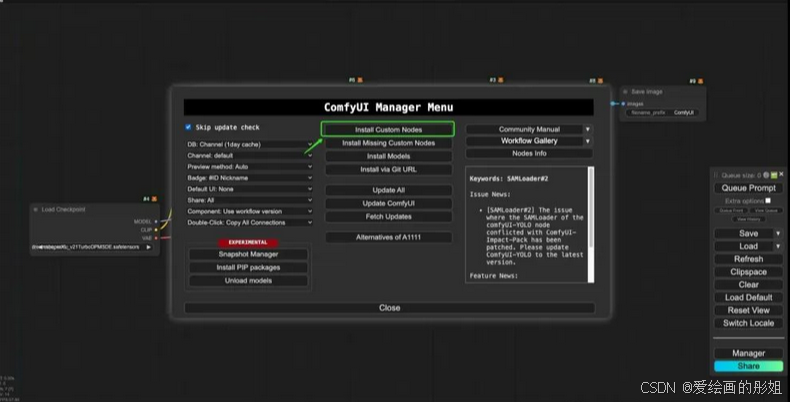Click Fetch Updates
Screen dimensions: 790x402
pyautogui.click(x=388, y=216)
